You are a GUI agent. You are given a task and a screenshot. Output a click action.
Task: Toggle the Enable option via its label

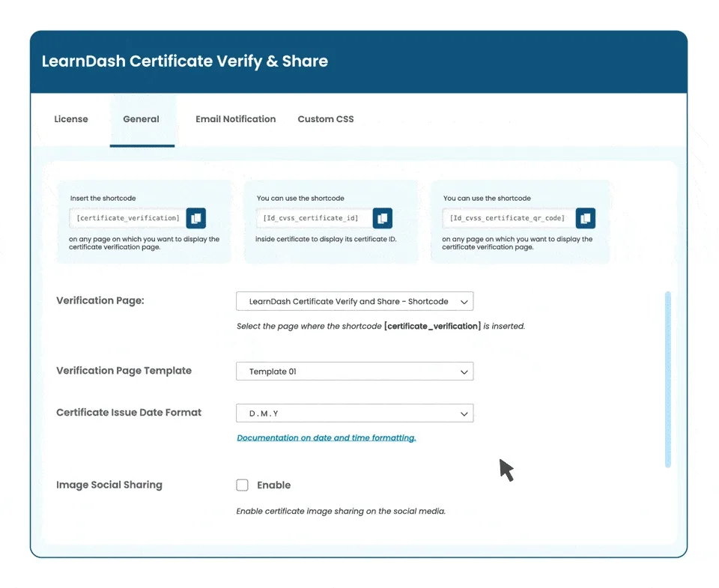click(273, 485)
